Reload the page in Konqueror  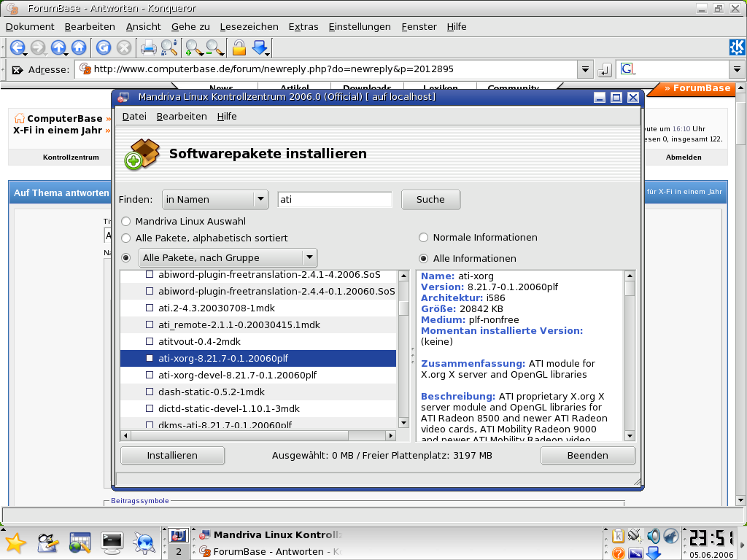pyautogui.click(x=104, y=47)
